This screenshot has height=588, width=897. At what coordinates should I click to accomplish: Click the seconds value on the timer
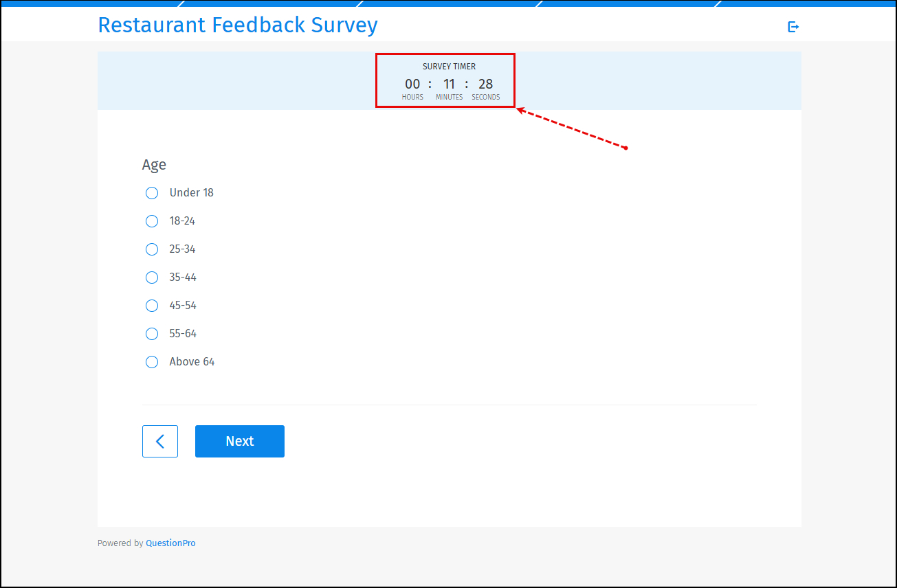click(x=485, y=83)
